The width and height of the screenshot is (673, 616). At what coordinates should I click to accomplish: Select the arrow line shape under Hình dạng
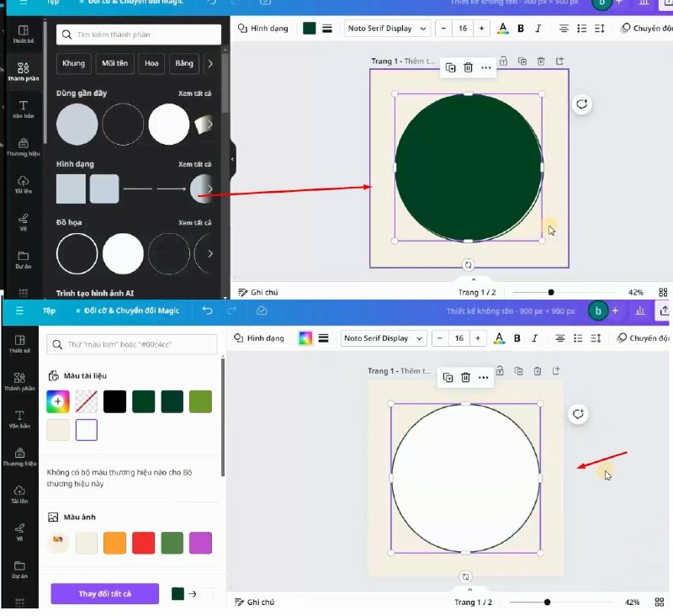171,189
